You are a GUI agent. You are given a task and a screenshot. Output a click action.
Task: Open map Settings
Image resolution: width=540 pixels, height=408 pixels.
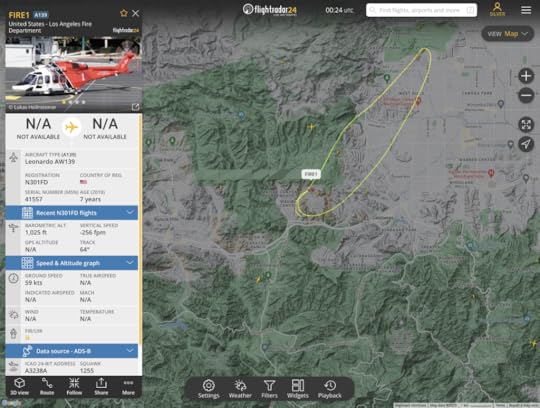[x=208, y=389]
